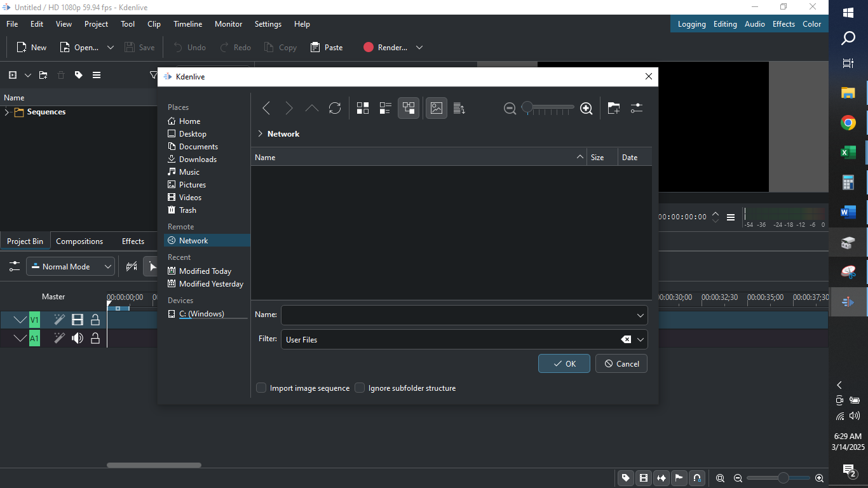Open the Open... recent files dropdown arrow

tap(111, 48)
